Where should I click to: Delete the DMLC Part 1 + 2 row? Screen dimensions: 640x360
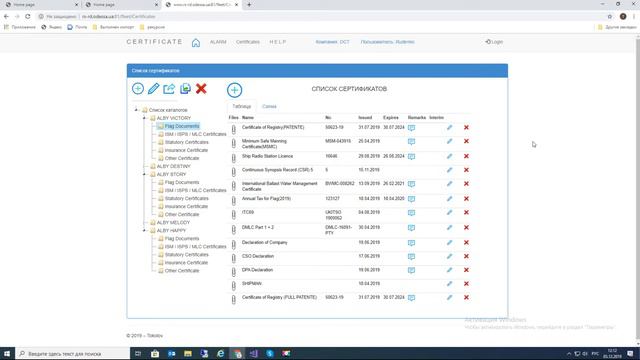(466, 227)
